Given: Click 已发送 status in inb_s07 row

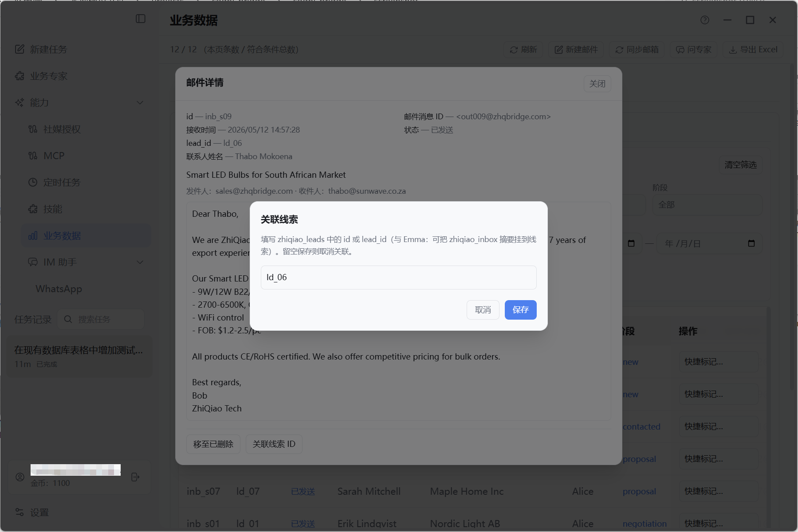Looking at the screenshot, I should 303,491.
